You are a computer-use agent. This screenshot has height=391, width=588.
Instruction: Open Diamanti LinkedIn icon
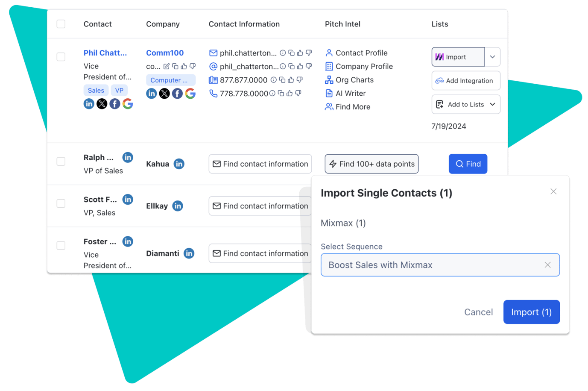tap(189, 253)
